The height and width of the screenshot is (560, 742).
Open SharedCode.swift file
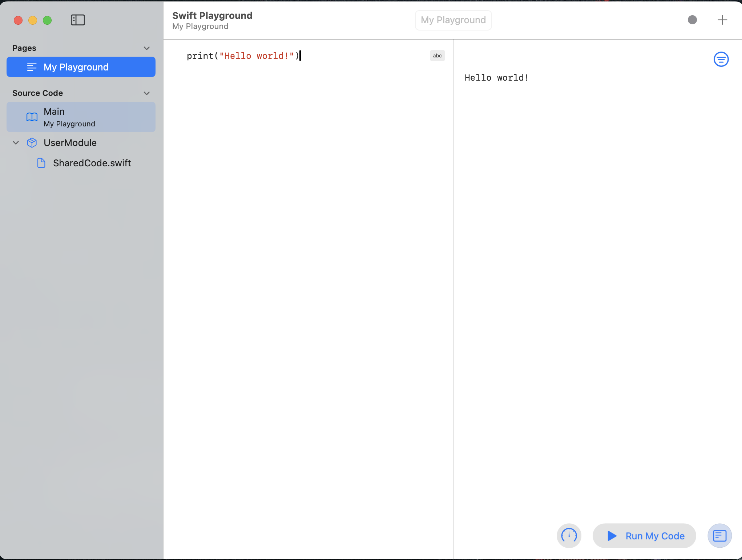click(x=92, y=163)
